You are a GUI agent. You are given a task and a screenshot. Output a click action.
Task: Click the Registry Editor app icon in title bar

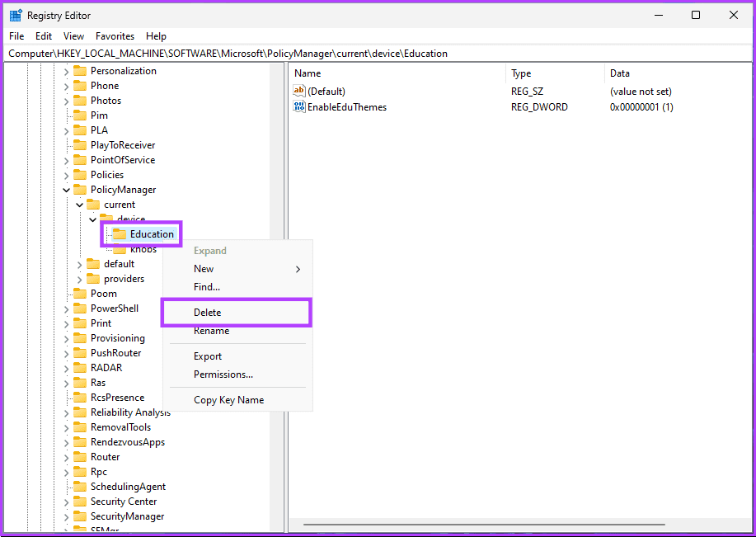(16, 16)
